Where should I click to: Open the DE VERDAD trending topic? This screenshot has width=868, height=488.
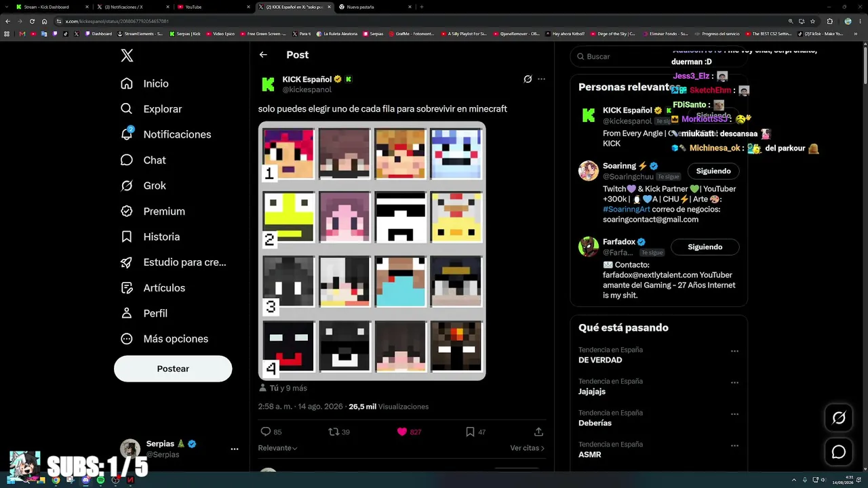coord(600,360)
